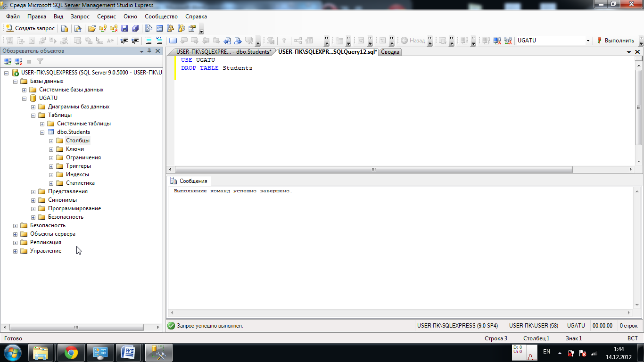The height and width of the screenshot is (362, 644).
Task: Click the Database Engine query icon
Action: coord(65,28)
